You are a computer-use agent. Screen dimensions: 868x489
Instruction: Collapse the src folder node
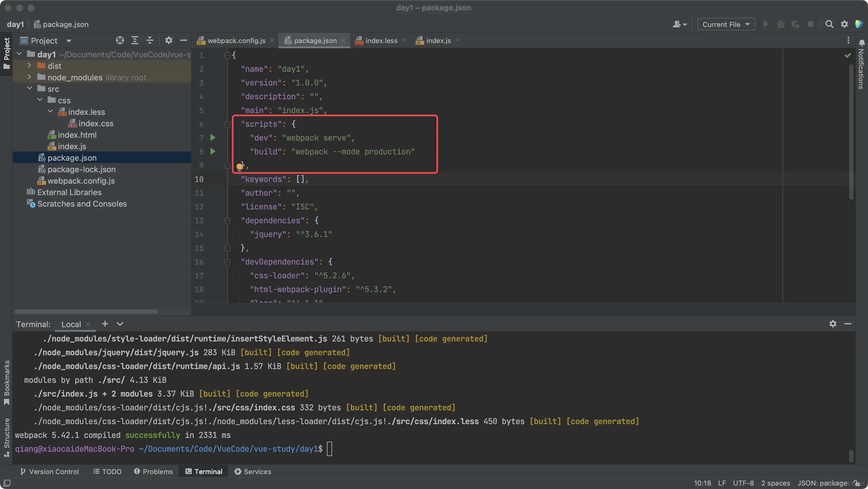(29, 89)
